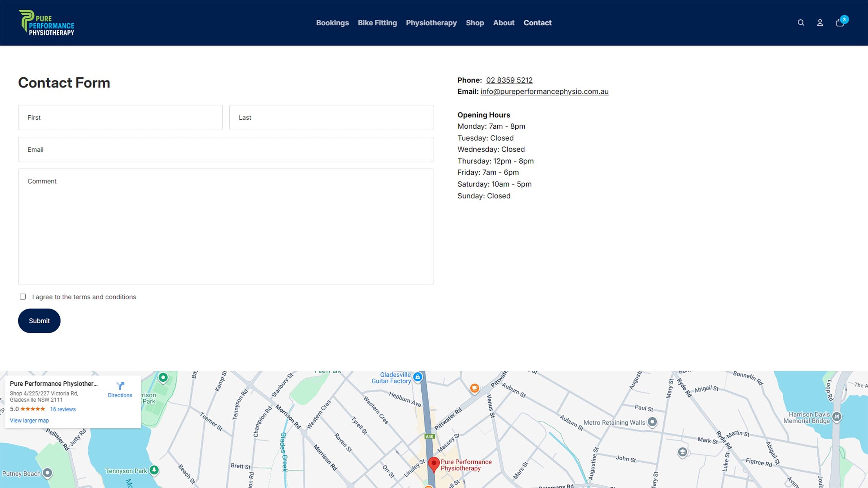The image size is (868, 488).
Task: Click the Tennyson Park map marker
Action: [154, 470]
